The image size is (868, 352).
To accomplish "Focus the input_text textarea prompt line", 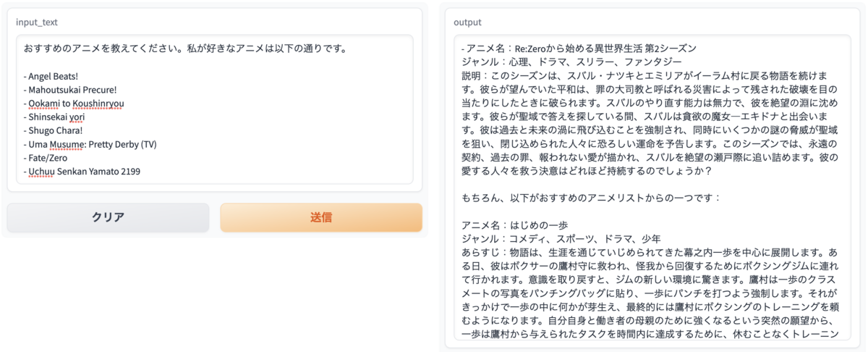I will tap(185, 49).
